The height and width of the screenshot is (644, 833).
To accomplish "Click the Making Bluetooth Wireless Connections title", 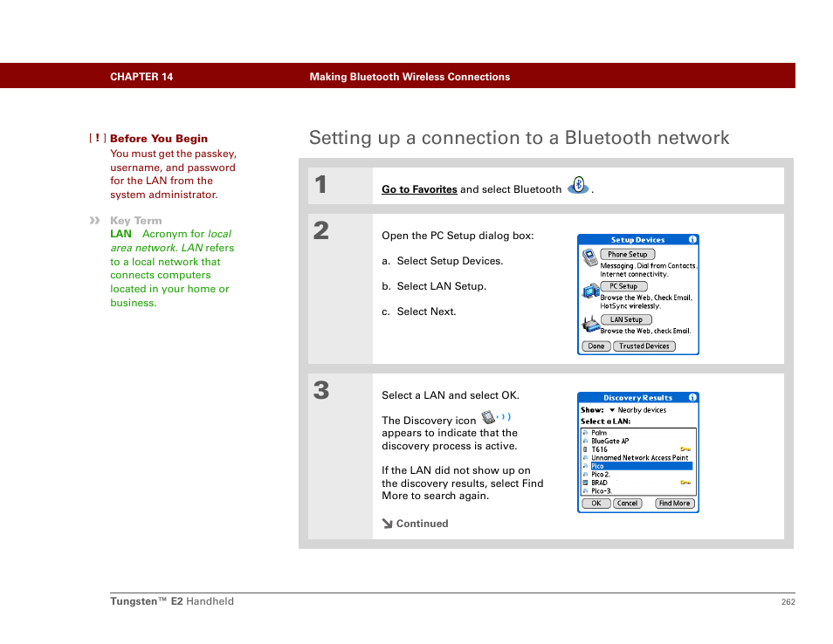I will click(410, 77).
